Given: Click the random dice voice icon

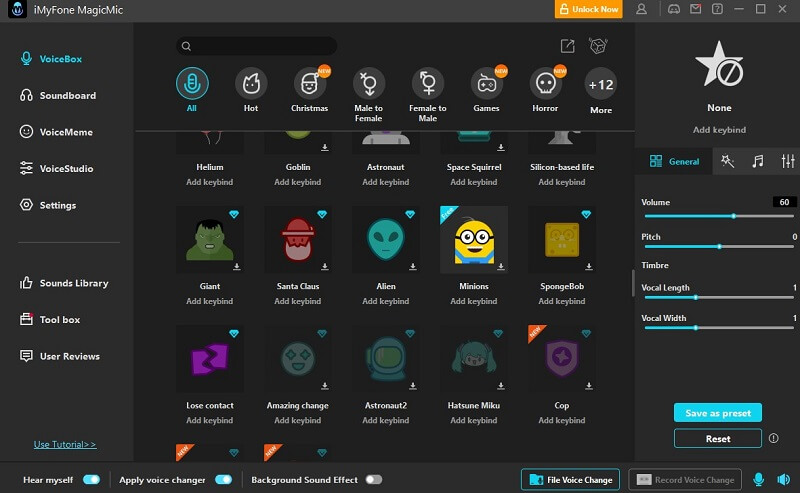Looking at the screenshot, I should (597, 46).
